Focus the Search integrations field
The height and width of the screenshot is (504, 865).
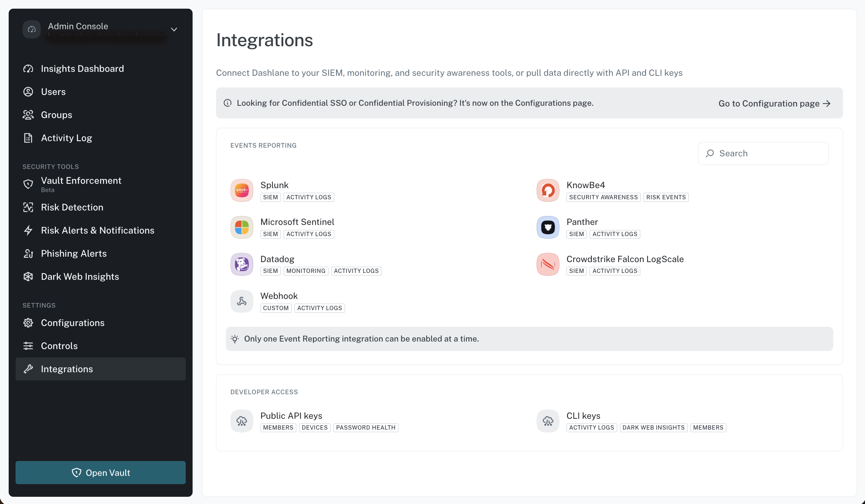click(x=763, y=153)
